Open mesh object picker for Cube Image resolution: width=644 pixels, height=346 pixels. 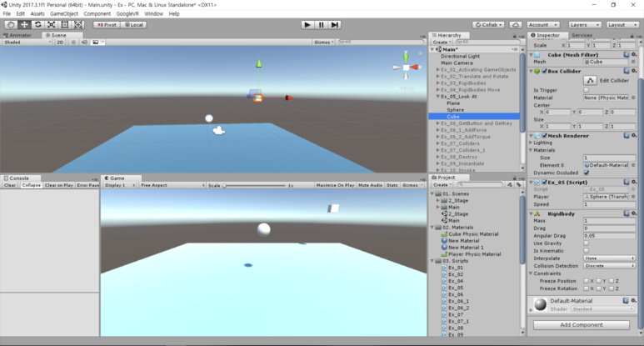(633, 62)
